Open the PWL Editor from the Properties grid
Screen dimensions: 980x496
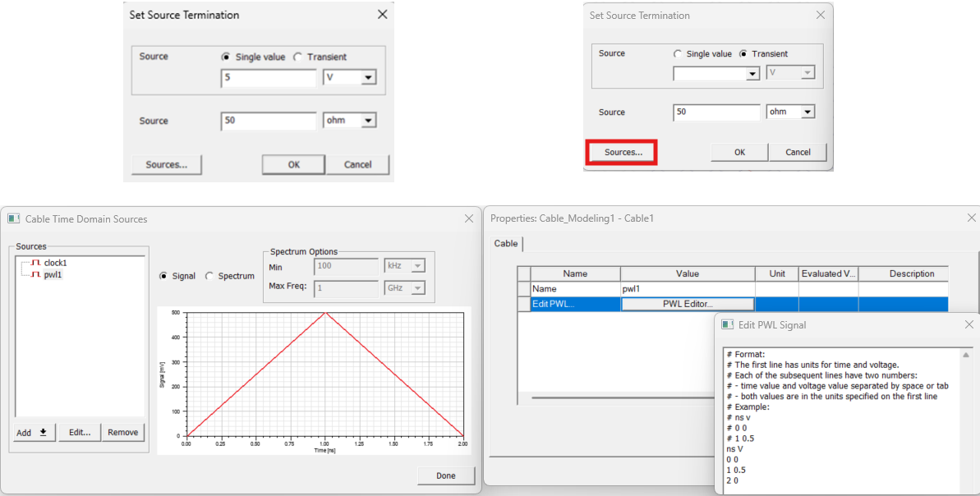pos(687,303)
